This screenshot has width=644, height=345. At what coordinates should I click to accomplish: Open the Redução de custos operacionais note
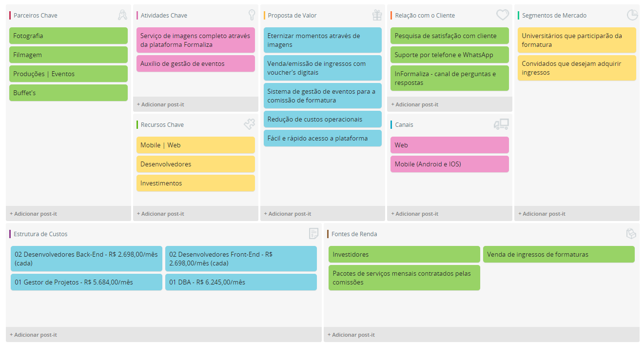coord(323,119)
